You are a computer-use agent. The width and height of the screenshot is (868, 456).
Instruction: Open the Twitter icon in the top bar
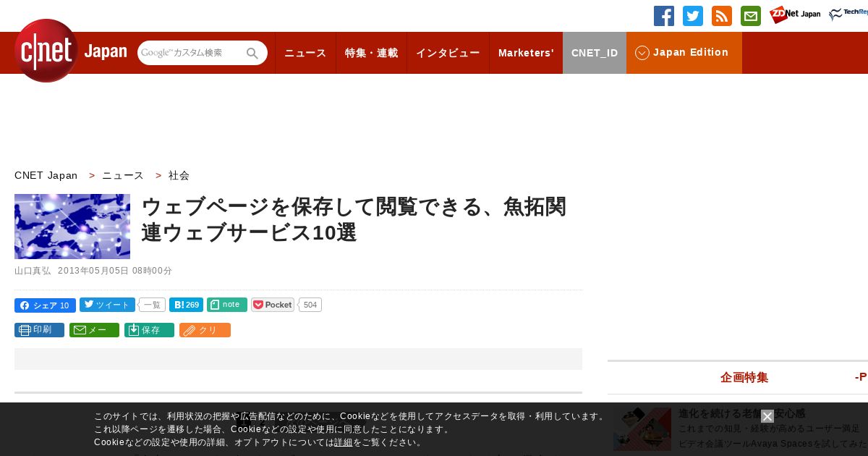click(693, 16)
